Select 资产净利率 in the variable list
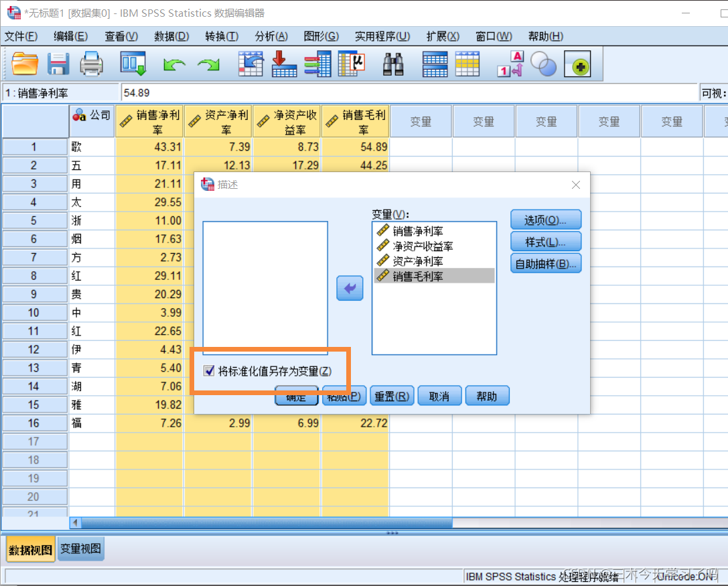The image size is (728, 586). pyautogui.click(x=434, y=261)
